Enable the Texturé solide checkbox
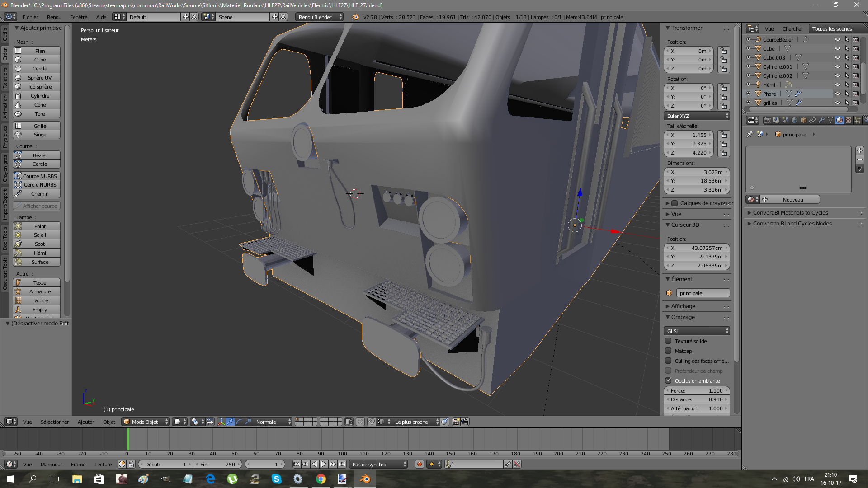Screen dimensions: 868x488 [668, 341]
